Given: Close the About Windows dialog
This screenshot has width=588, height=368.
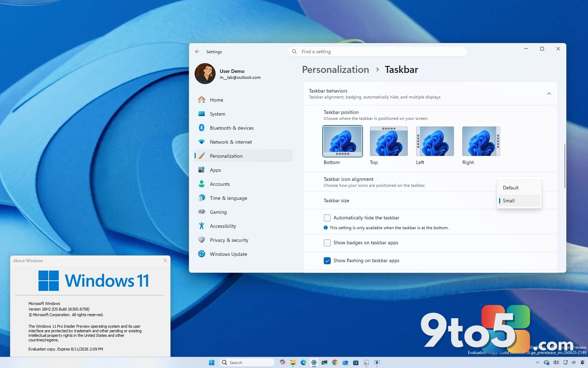Looking at the screenshot, I should coord(165,260).
